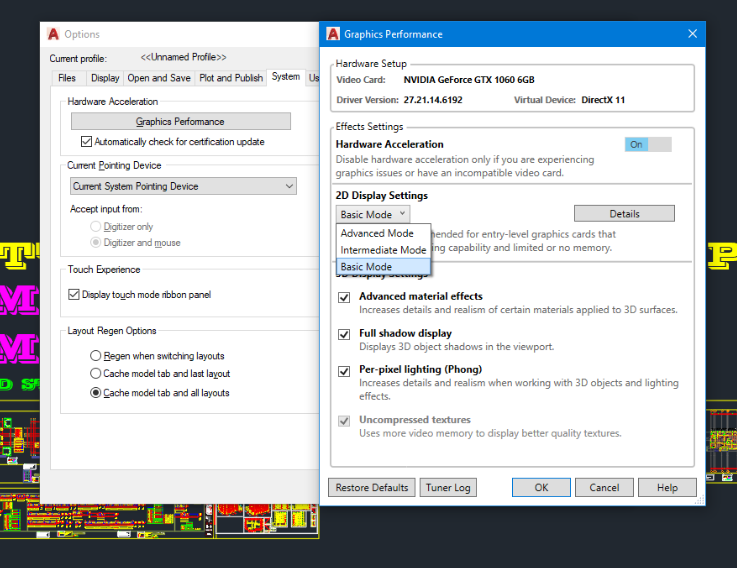Click the AutoCAD logo in Graphics Performance title bar
Screen dimensions: 737x568
[x=333, y=34]
